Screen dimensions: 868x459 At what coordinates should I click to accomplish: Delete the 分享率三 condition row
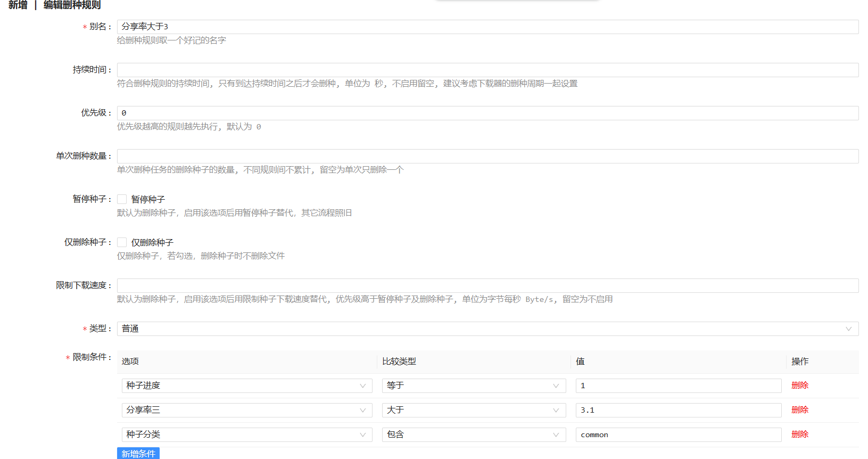[799, 410]
